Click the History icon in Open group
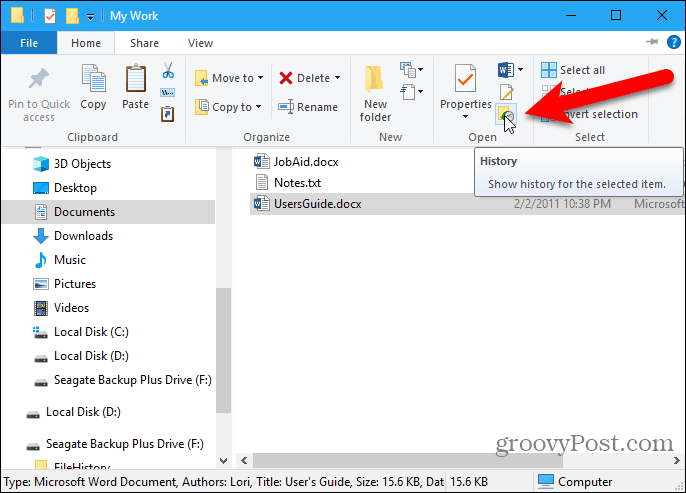Image resolution: width=686 pixels, height=493 pixels. click(x=506, y=115)
